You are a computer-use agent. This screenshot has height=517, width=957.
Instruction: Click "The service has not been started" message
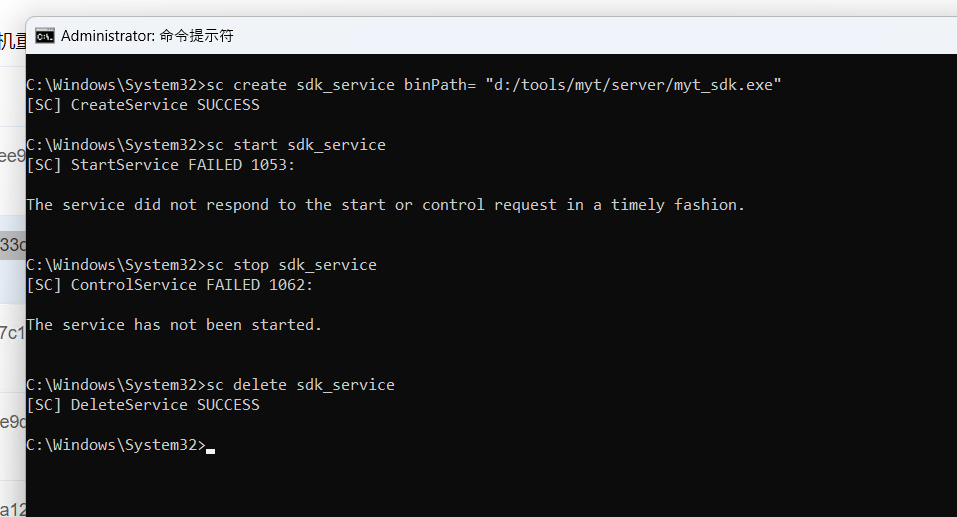(174, 325)
